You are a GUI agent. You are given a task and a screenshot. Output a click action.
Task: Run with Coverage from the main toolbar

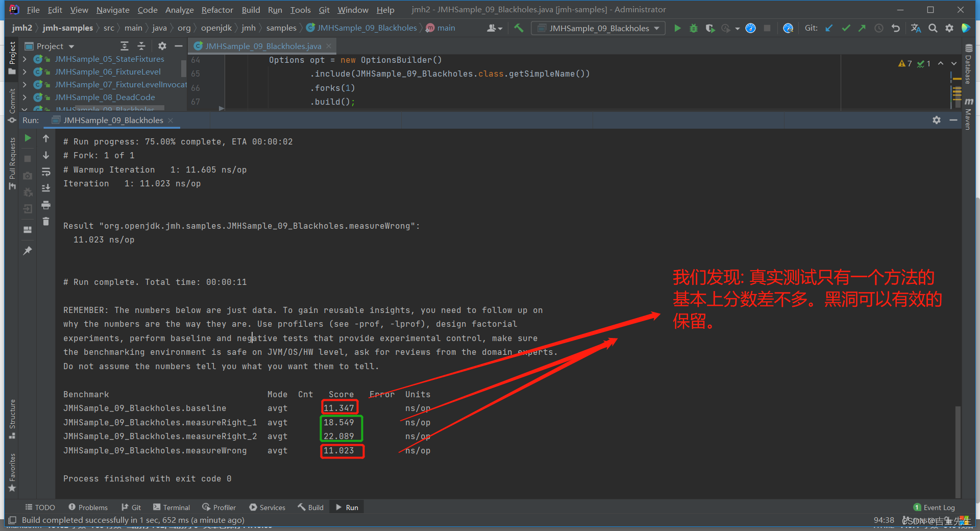(x=709, y=28)
